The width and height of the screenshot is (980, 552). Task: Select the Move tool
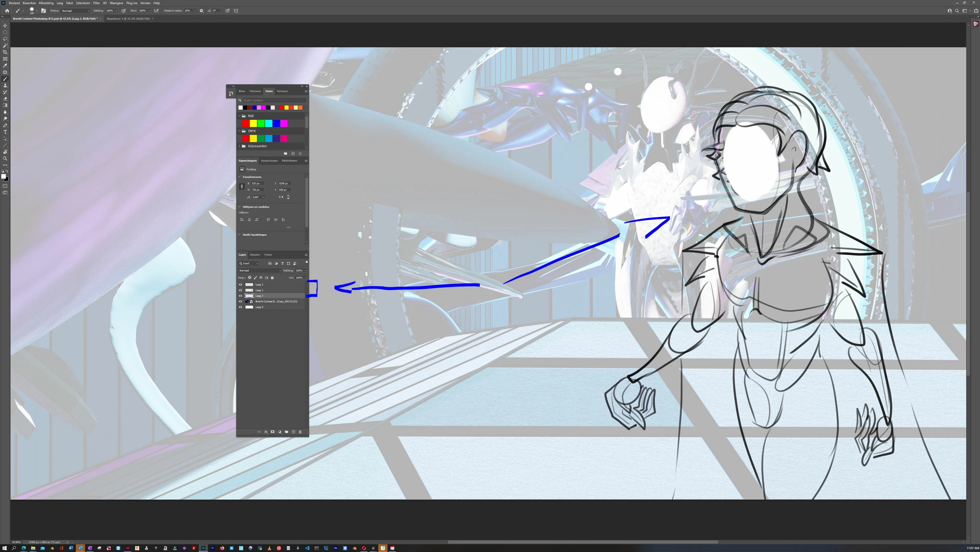5,26
